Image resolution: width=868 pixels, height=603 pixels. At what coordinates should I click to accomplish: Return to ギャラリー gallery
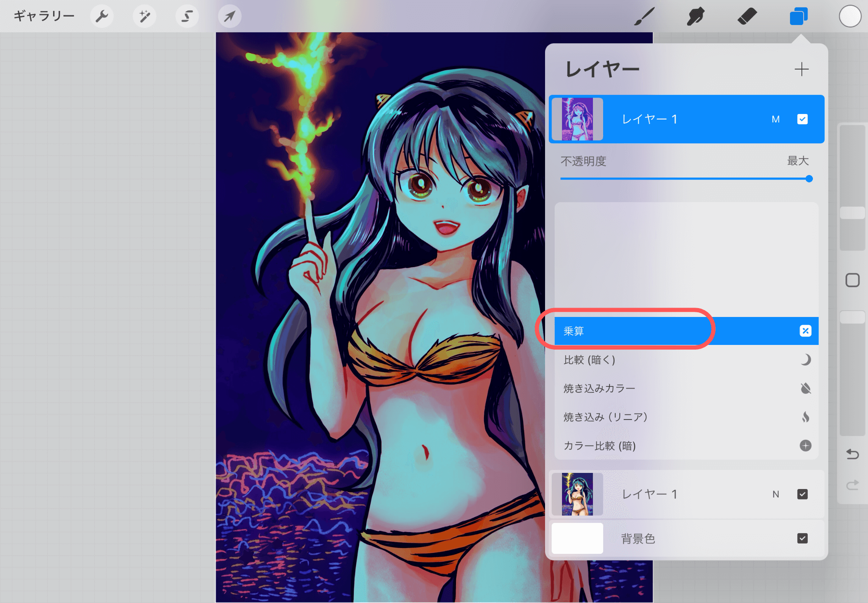pyautogui.click(x=44, y=17)
